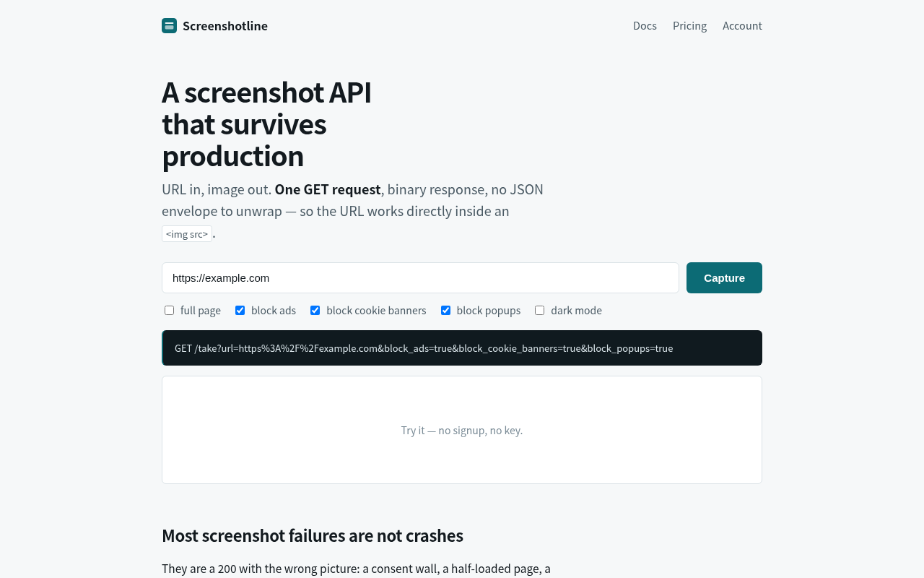Click the <img src> code snippet

click(x=187, y=234)
